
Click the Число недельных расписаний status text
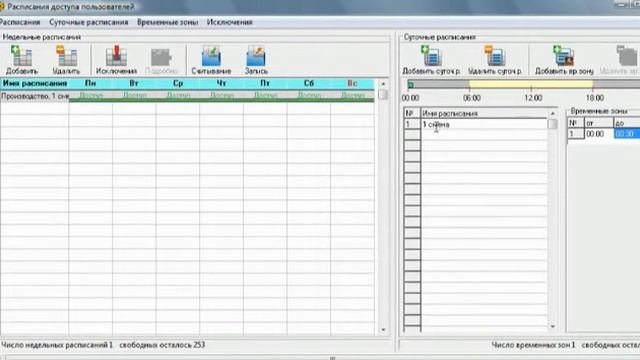click(57, 345)
